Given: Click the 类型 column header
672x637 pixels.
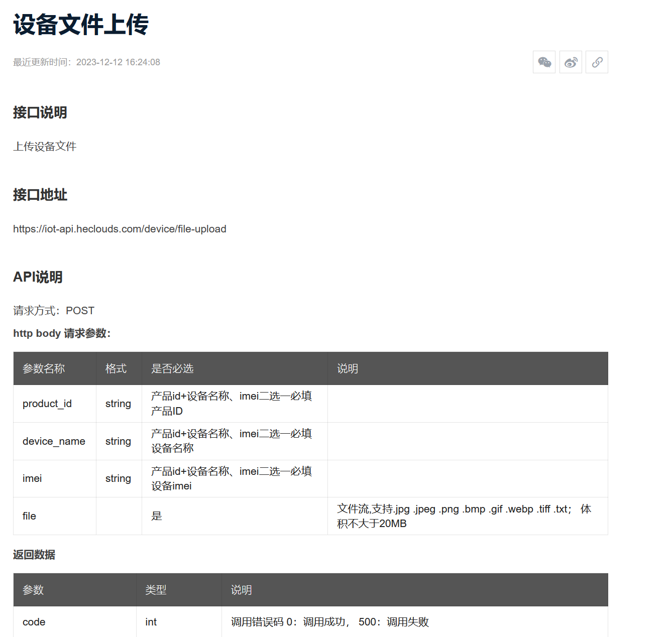Looking at the screenshot, I should 179,590.
